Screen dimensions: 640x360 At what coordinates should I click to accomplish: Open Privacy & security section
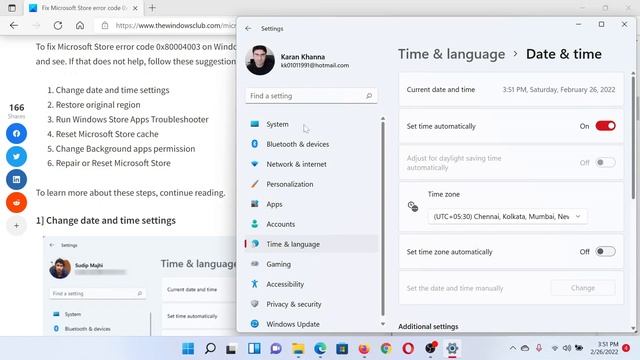[311, 304]
